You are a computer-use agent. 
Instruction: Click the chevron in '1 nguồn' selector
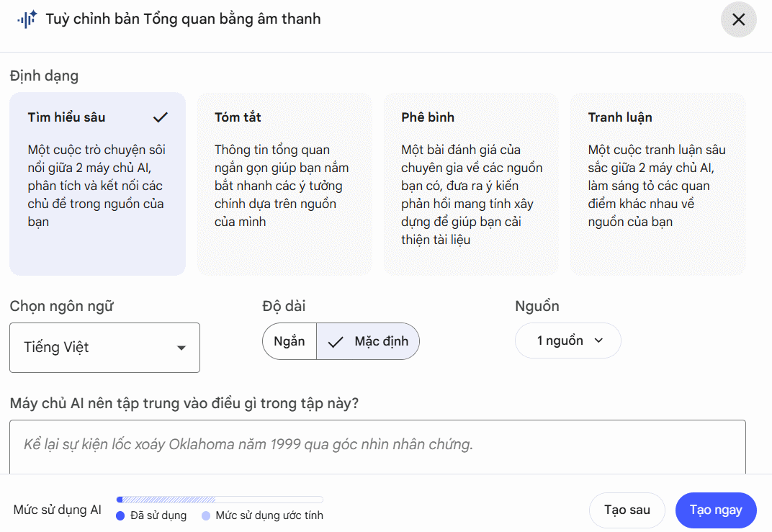click(598, 341)
